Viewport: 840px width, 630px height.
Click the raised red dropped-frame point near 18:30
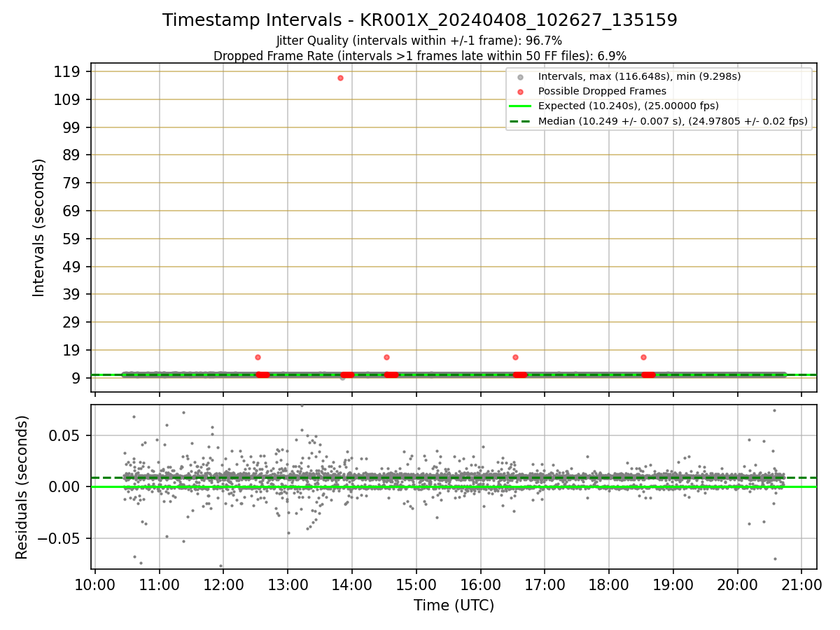[x=643, y=357]
